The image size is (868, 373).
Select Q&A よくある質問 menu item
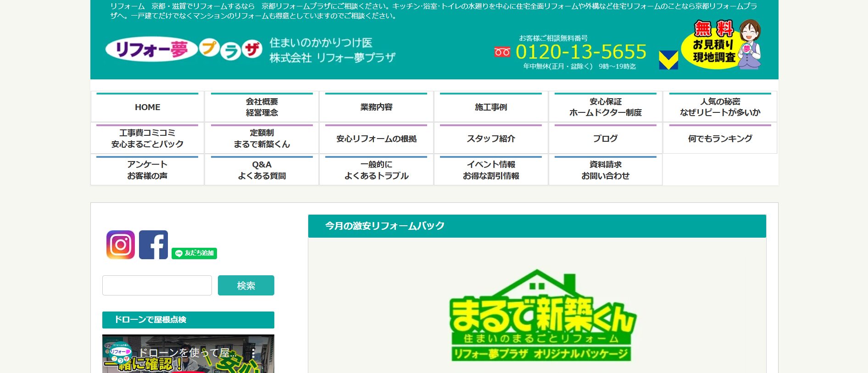tap(262, 170)
